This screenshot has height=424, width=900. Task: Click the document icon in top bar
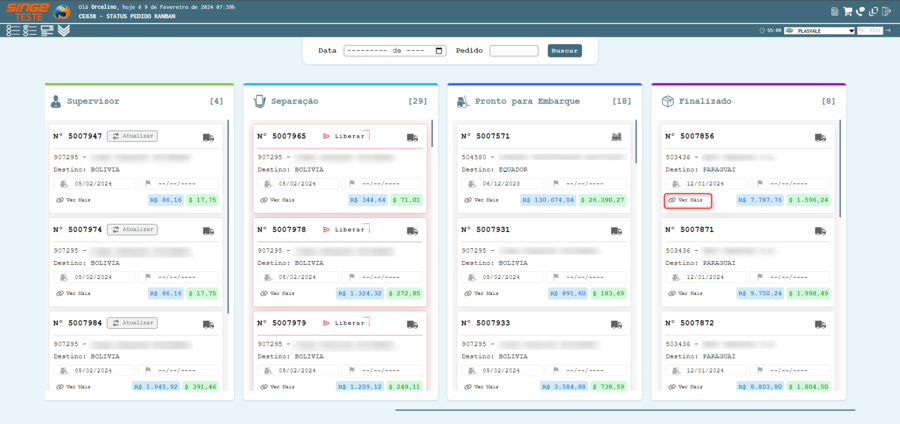click(x=835, y=12)
